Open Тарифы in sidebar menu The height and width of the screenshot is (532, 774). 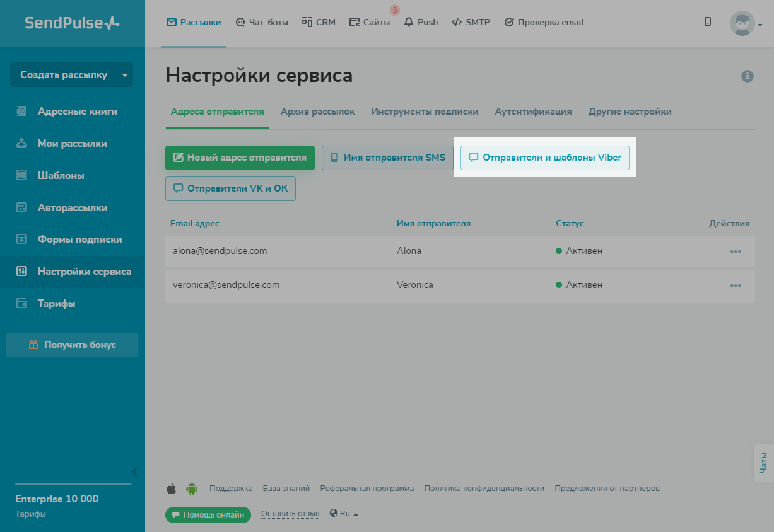(x=57, y=304)
